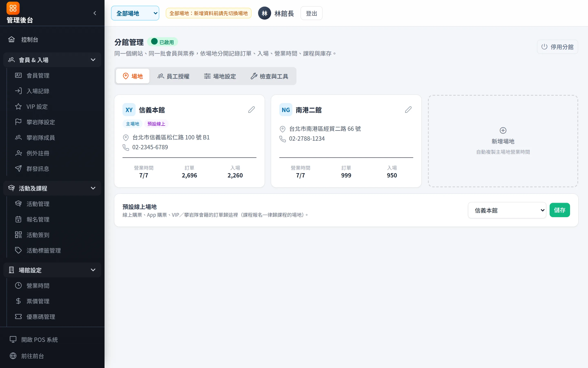Click 開啟 POS 系統 link
588x368 pixels.
point(52,340)
